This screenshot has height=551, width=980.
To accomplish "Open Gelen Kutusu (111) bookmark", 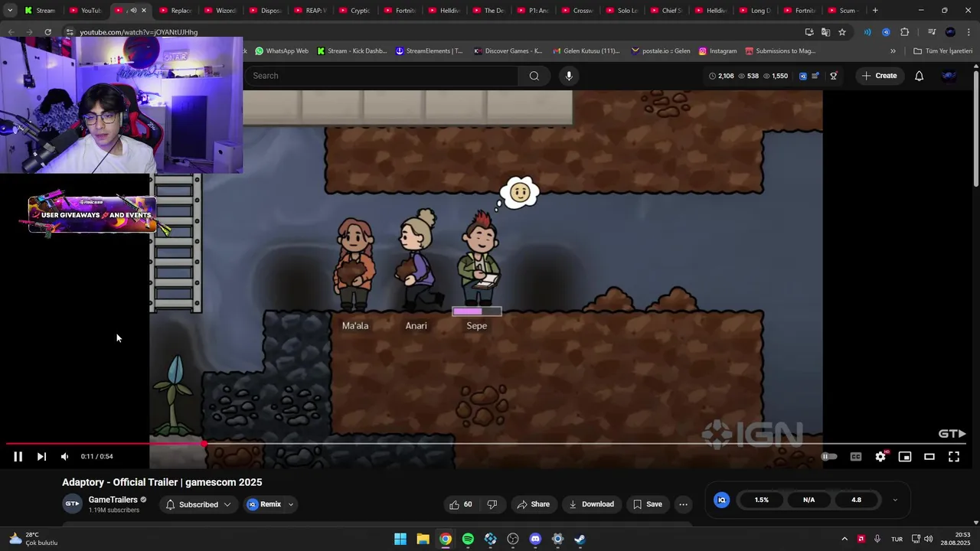I will pyautogui.click(x=586, y=51).
